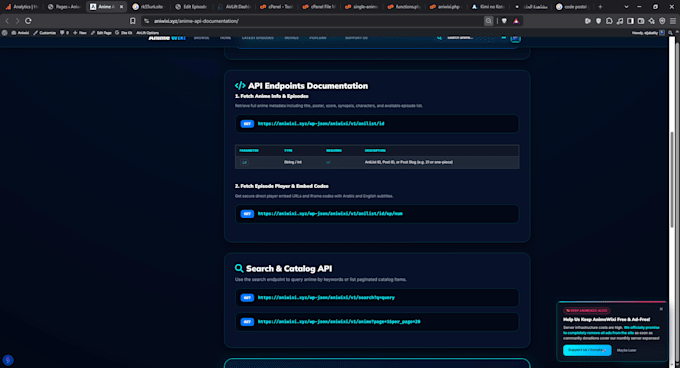
Task: Click 'Keep AnimeWixi Alive' badge in popup
Action: pyautogui.click(x=586, y=311)
